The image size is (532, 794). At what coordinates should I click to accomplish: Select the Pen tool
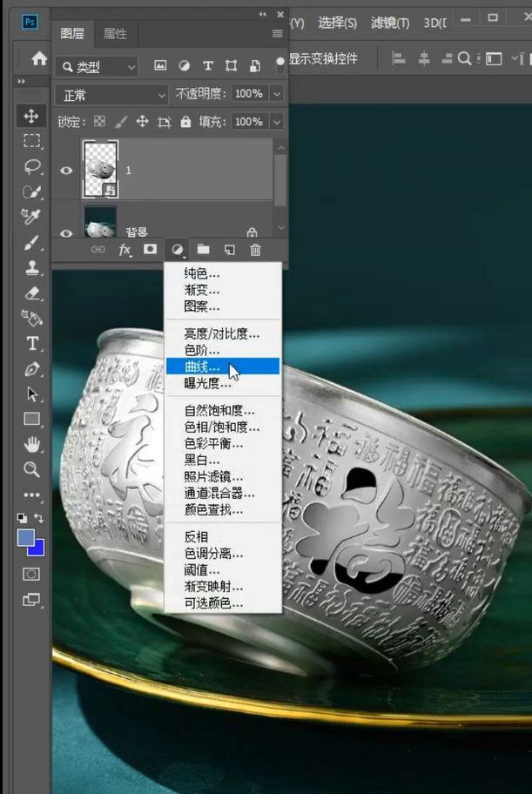click(x=31, y=368)
